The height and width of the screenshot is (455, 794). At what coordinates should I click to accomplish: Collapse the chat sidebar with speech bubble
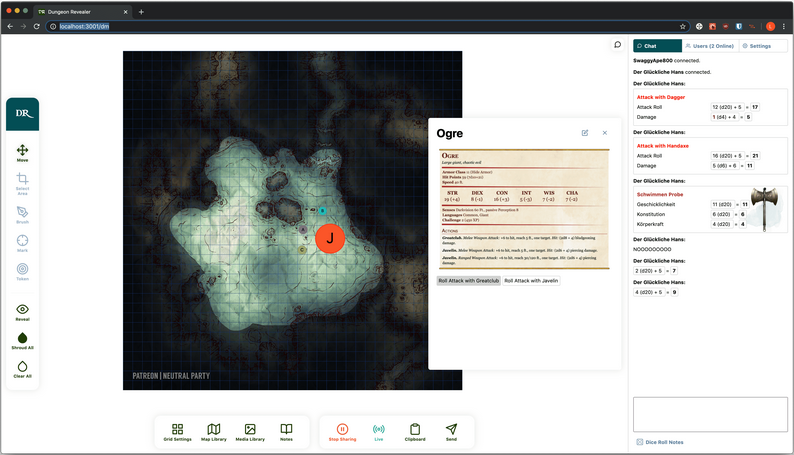(x=618, y=45)
